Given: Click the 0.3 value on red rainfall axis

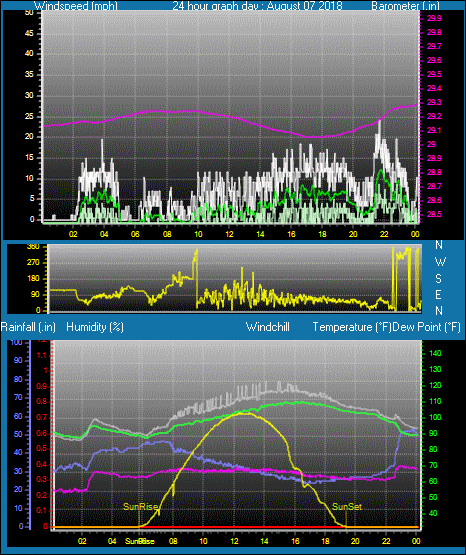Looking at the screenshot, I should tap(42, 479).
